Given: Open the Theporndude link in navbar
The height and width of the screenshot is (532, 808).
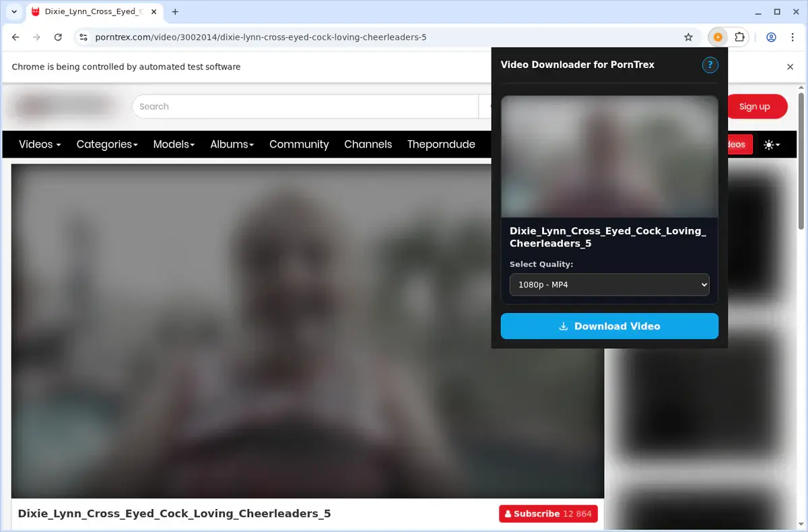Looking at the screenshot, I should point(441,144).
